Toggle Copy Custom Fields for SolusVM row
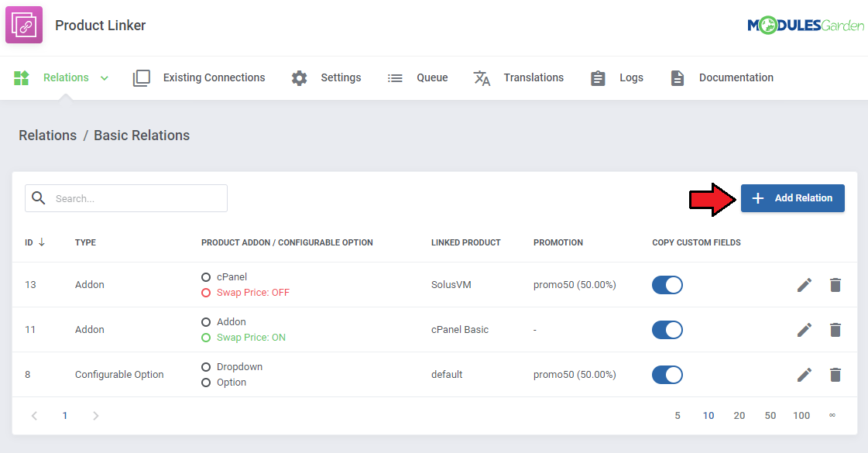 pyautogui.click(x=667, y=285)
